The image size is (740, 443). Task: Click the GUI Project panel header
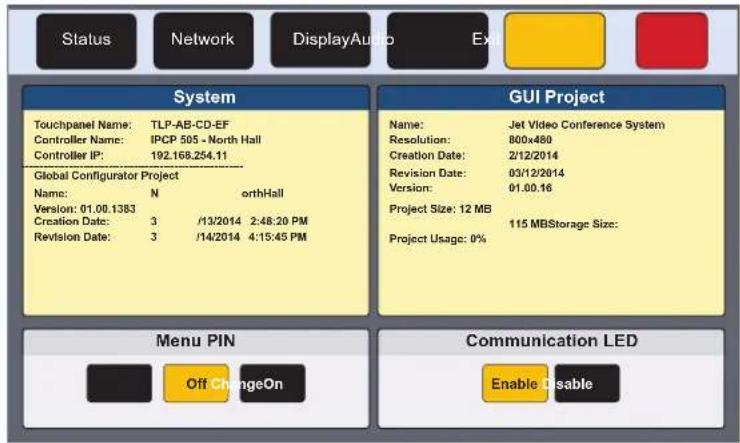pos(551,97)
